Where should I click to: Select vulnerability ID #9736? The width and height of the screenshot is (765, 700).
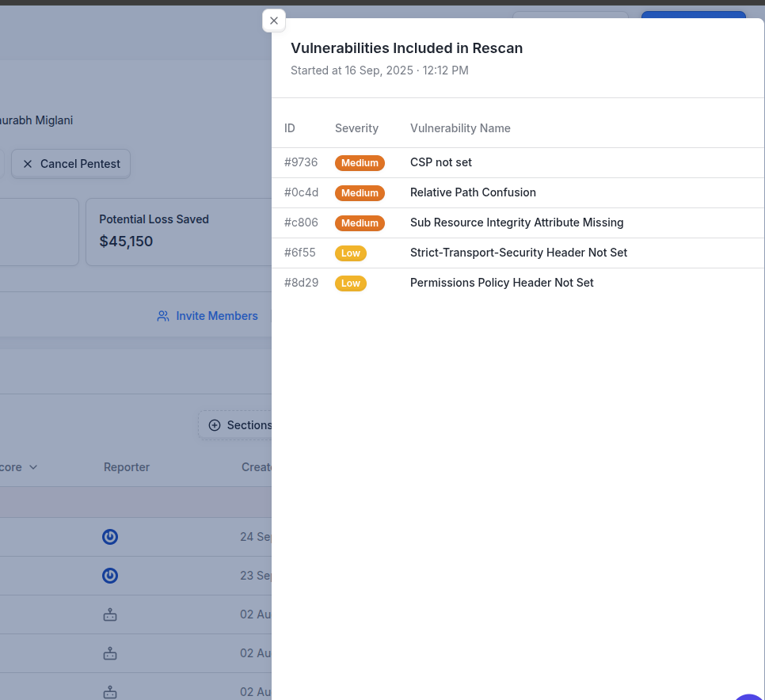301,162
